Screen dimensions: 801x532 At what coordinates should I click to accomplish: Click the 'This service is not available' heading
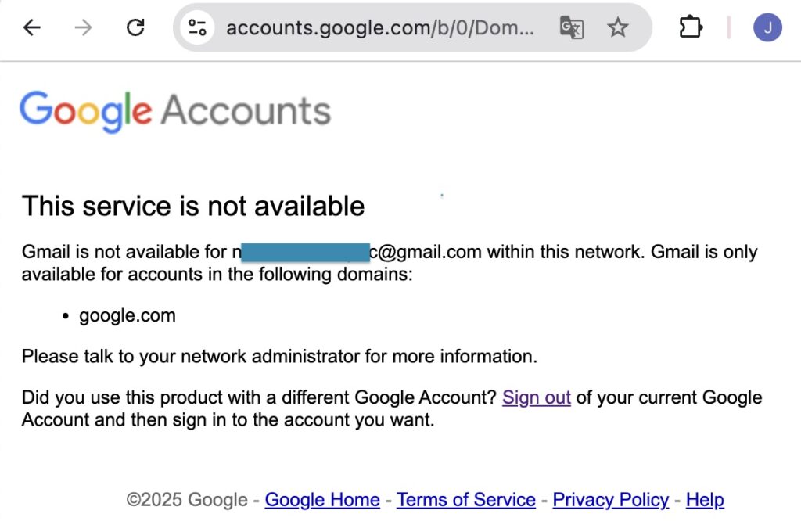pyautogui.click(x=193, y=206)
